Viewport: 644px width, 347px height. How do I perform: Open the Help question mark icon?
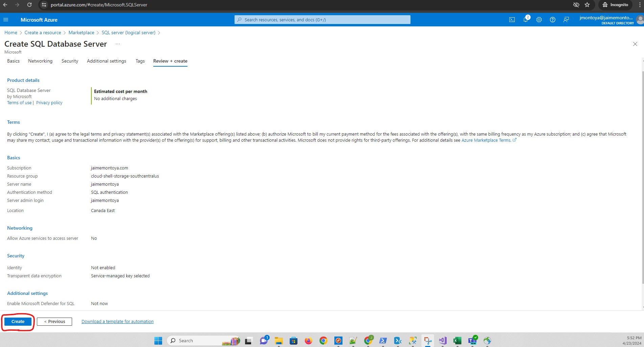tap(553, 20)
